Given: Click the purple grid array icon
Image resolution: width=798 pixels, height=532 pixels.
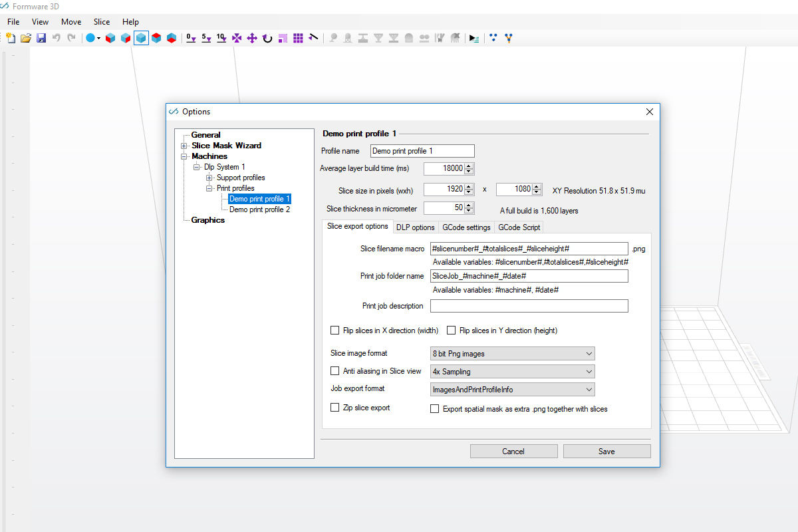Looking at the screenshot, I should [298, 38].
